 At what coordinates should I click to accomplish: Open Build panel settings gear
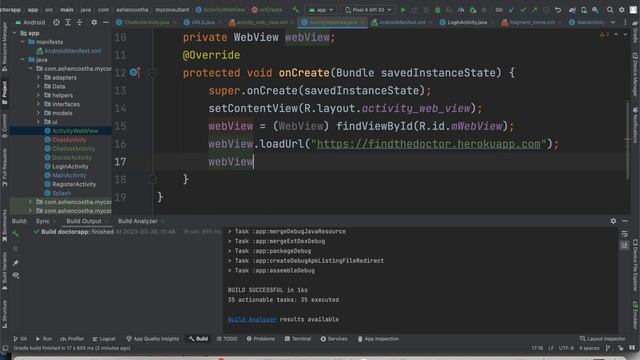pos(613,221)
